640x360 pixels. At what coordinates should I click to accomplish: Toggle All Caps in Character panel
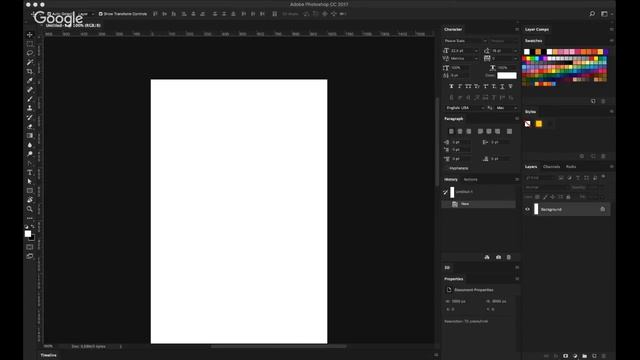[x=468, y=87]
